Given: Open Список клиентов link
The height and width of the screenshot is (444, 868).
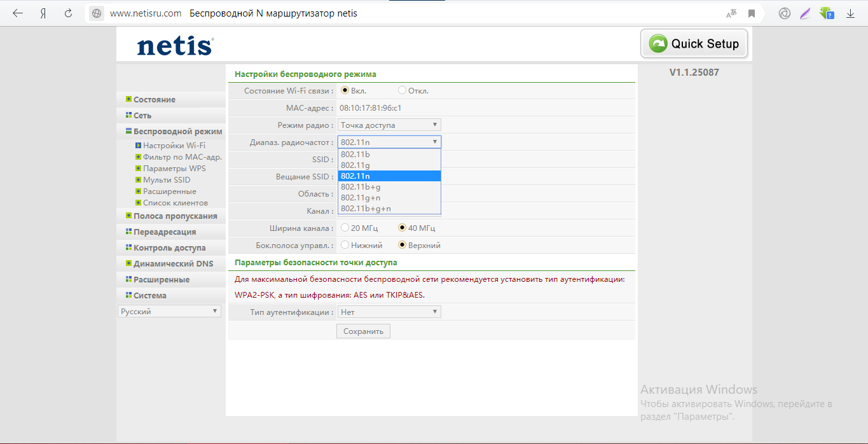Looking at the screenshot, I should [176, 203].
